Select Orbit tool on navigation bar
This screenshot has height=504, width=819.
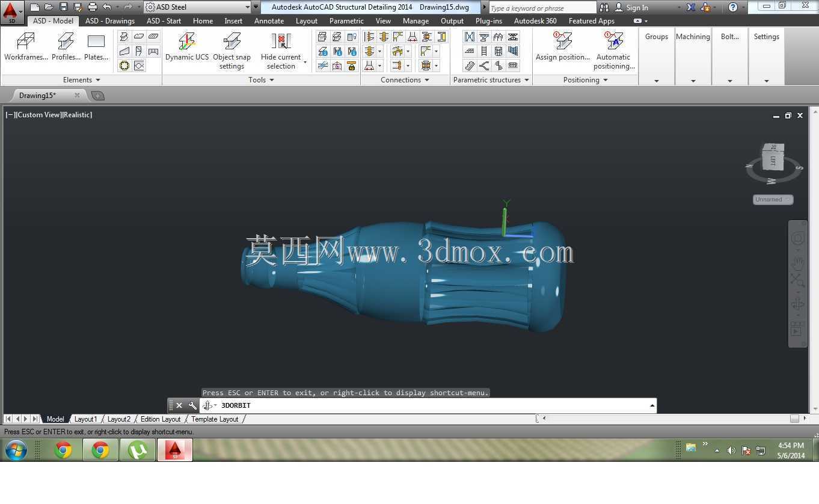point(797,304)
